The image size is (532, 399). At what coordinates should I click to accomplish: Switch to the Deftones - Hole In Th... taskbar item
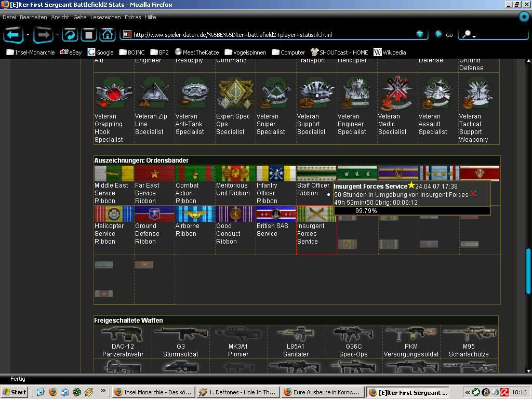click(238, 392)
